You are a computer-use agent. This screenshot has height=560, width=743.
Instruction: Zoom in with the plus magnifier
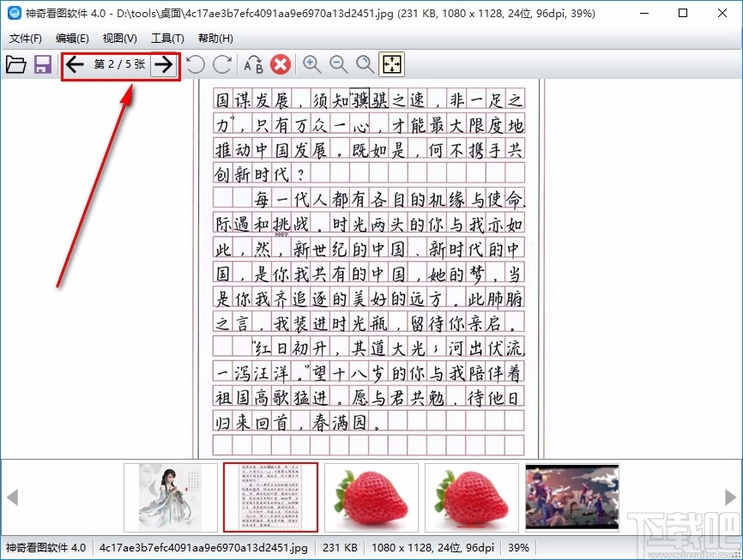(x=311, y=64)
